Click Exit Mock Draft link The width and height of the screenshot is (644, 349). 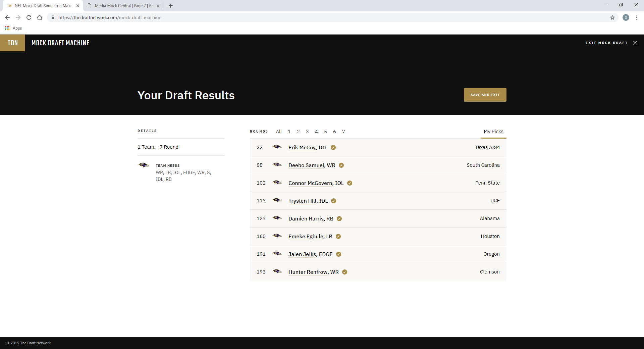(606, 43)
